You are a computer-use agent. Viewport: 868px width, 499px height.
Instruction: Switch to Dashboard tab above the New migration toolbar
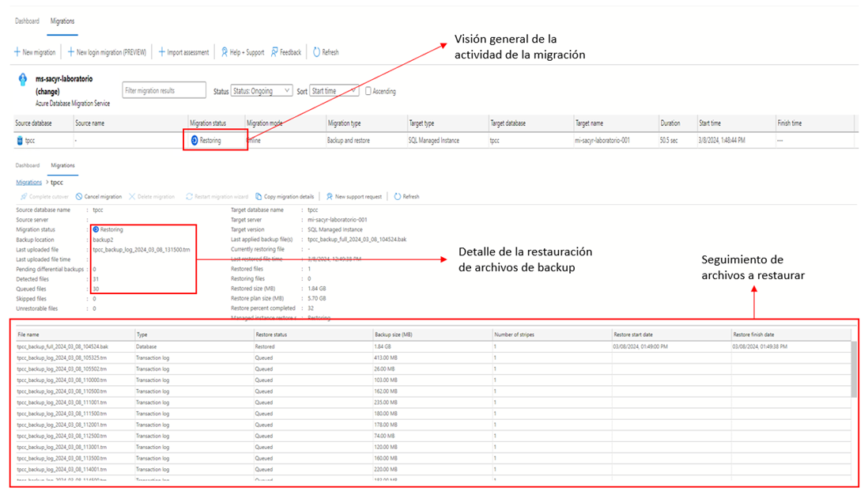[27, 21]
